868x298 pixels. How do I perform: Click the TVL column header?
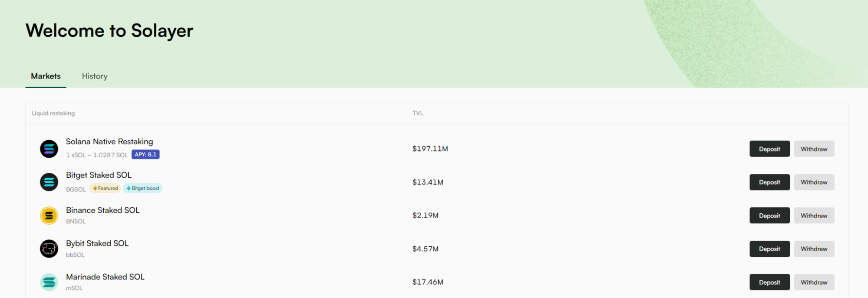(418, 113)
